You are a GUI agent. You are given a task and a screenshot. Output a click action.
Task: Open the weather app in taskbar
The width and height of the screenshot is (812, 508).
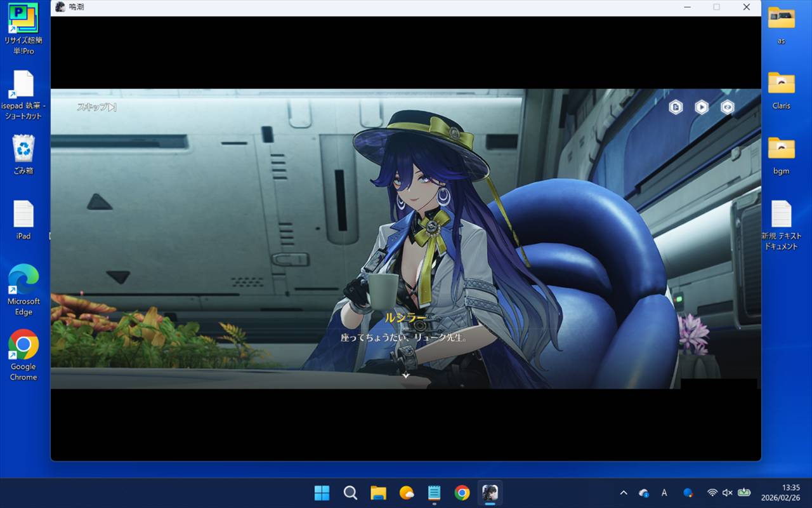[x=406, y=493]
